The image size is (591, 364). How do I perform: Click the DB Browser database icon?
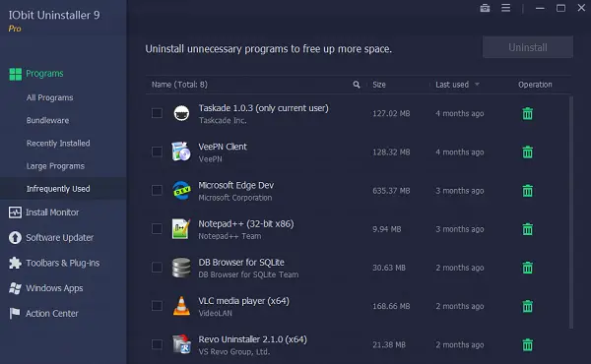pos(181,268)
